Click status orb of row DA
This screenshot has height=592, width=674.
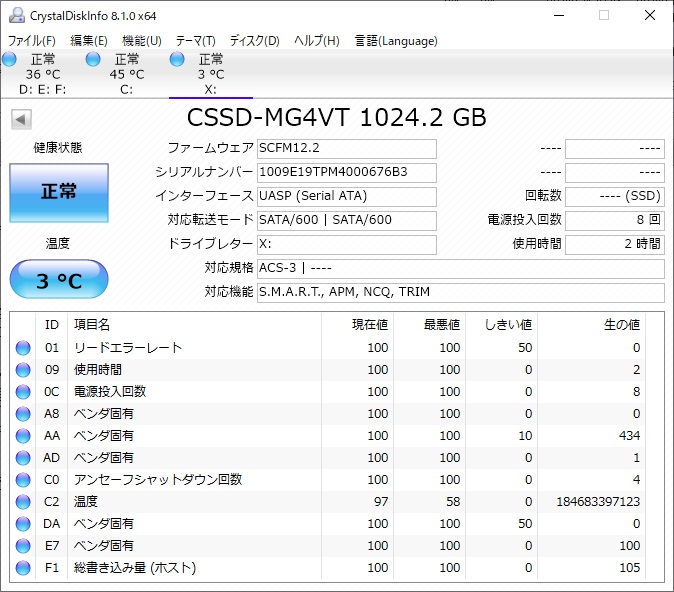click(23, 524)
